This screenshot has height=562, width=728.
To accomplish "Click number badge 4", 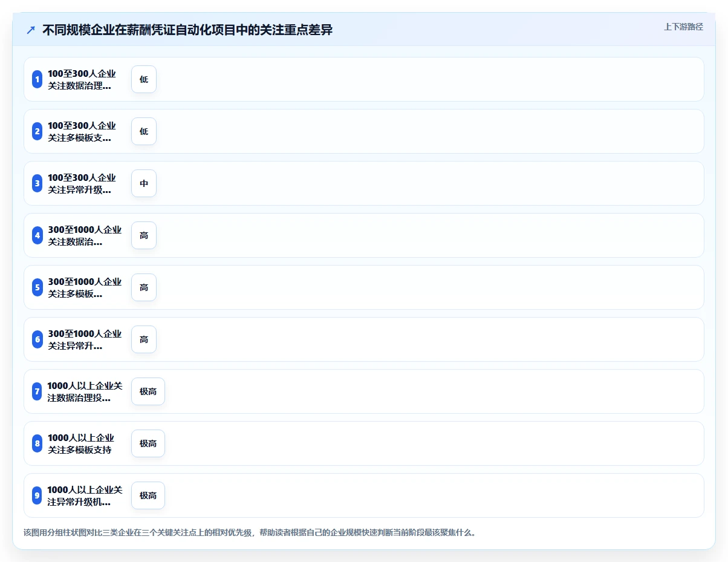I will [37, 235].
